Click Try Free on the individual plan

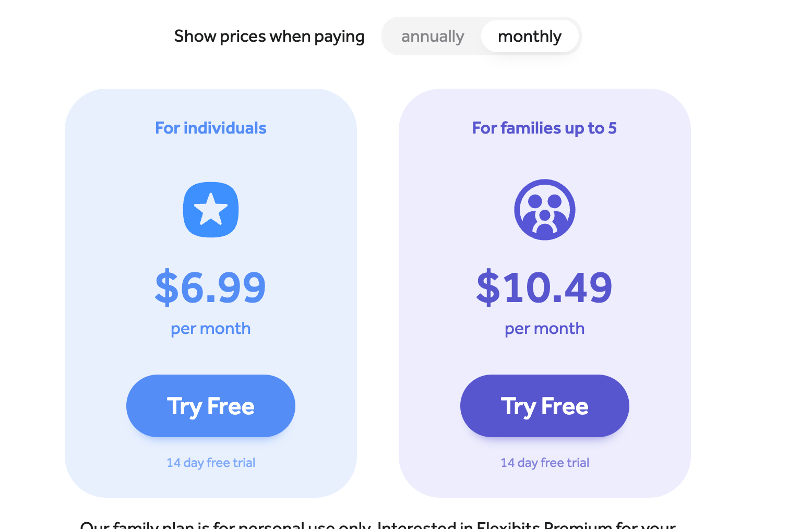pos(210,405)
